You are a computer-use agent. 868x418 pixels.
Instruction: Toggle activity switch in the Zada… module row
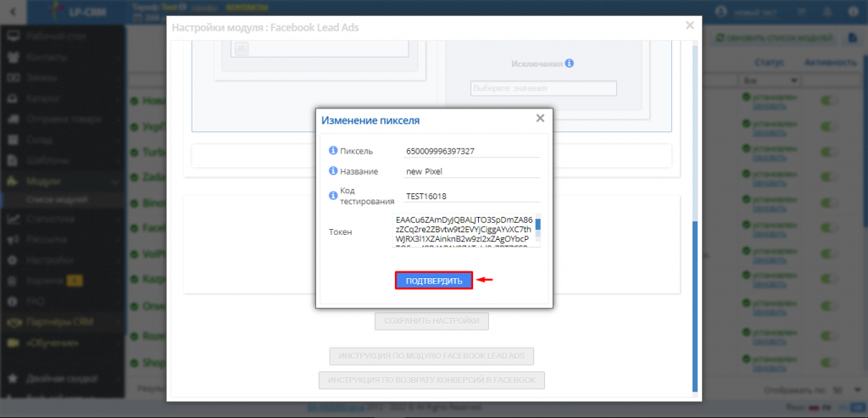tap(830, 177)
